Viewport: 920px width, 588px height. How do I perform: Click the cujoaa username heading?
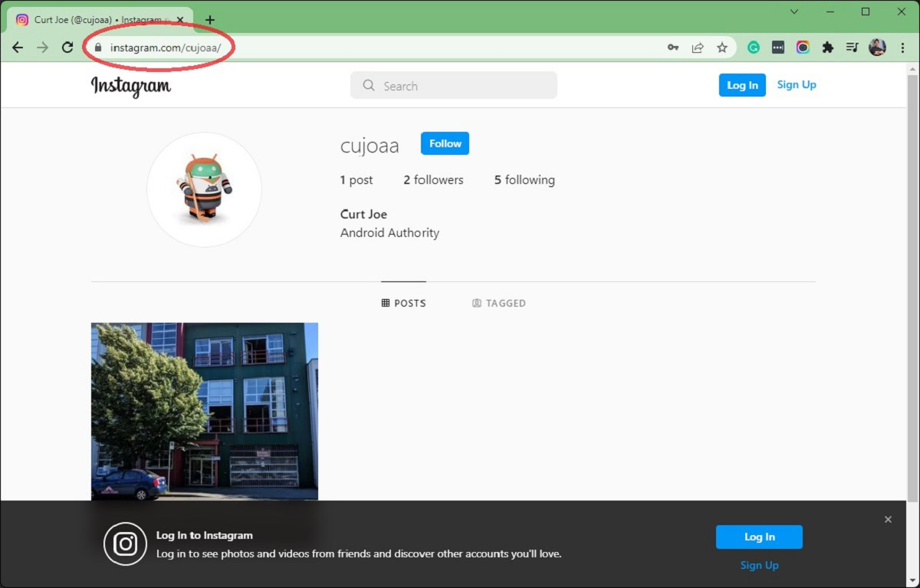[370, 146]
